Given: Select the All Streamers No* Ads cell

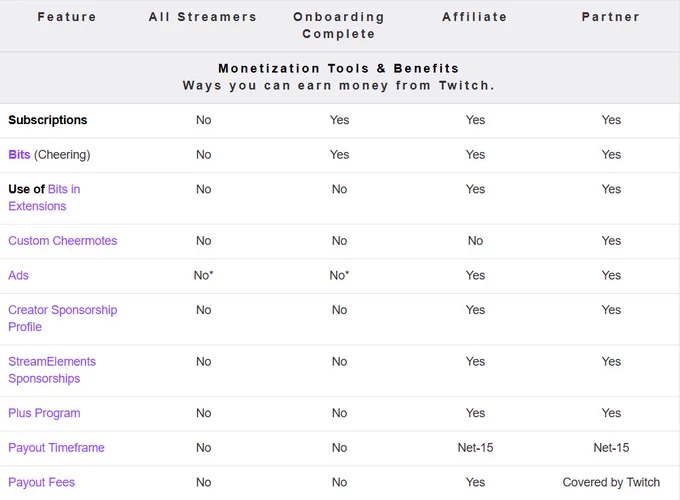Looking at the screenshot, I should pyautogui.click(x=203, y=275).
